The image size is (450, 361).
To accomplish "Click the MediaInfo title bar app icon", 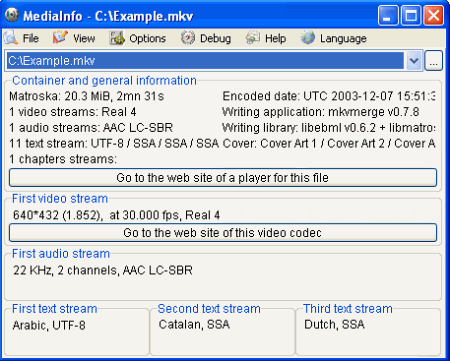I will coord(12,15).
